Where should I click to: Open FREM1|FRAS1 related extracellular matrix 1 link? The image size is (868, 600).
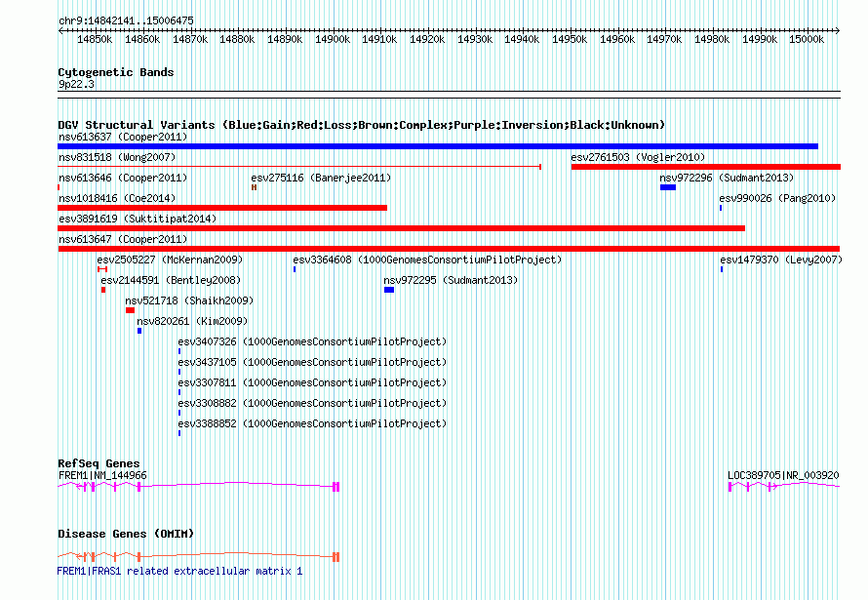click(x=179, y=571)
